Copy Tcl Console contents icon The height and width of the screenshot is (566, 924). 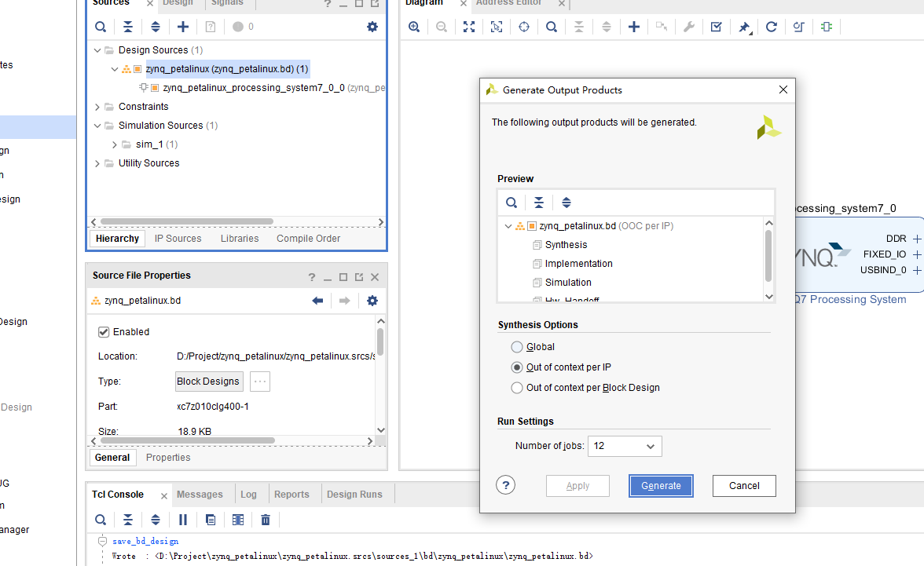click(x=211, y=520)
